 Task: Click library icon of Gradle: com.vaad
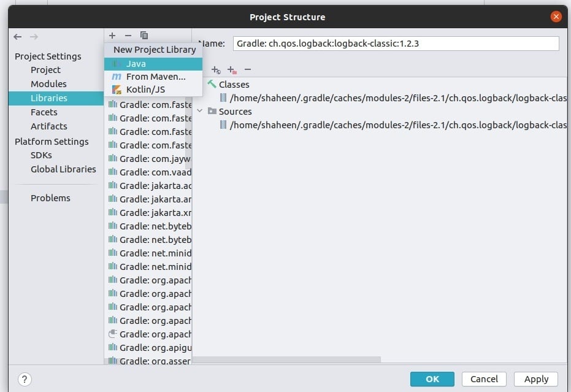(x=113, y=172)
